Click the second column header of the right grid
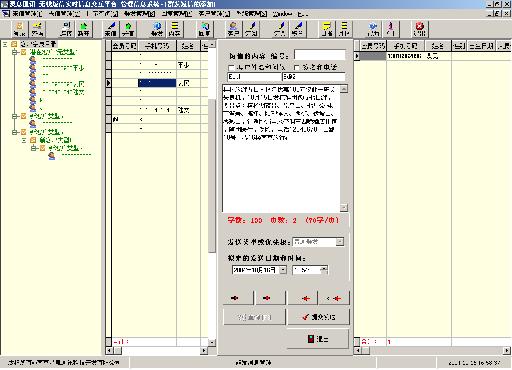Viewport: 512px width, 370px height. (406, 45)
